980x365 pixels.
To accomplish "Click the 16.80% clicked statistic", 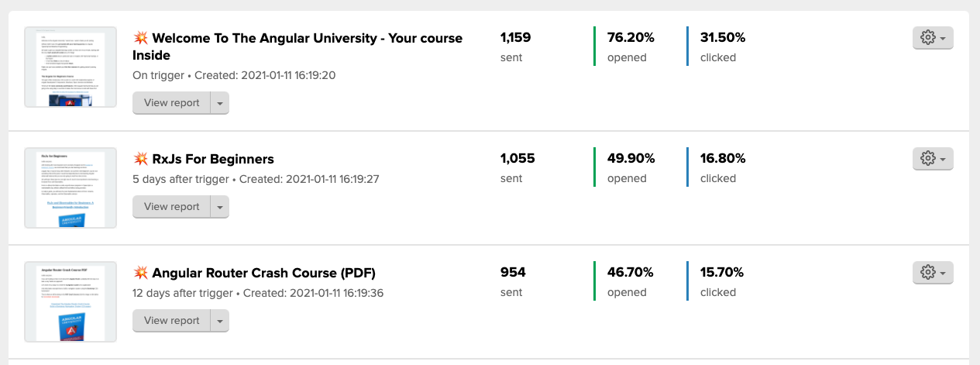I will click(723, 159).
